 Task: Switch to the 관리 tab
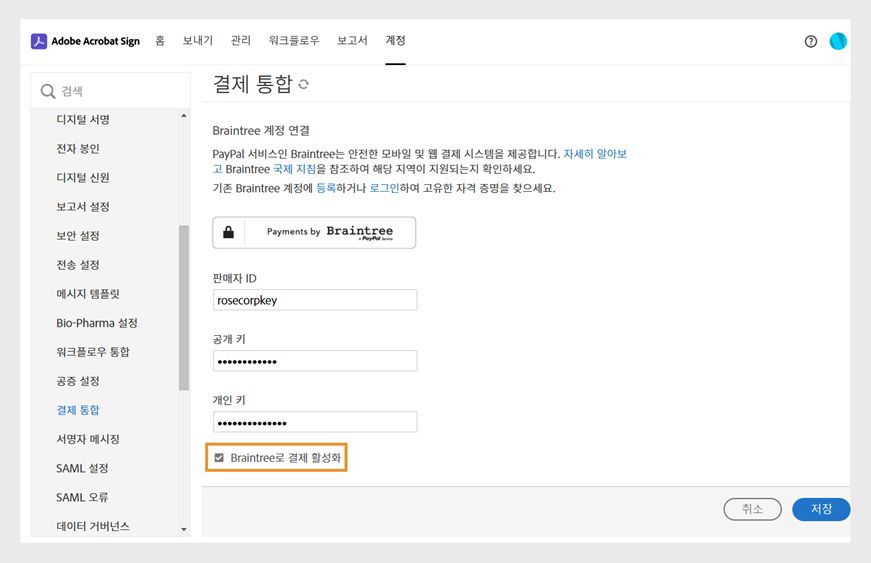coord(241,41)
